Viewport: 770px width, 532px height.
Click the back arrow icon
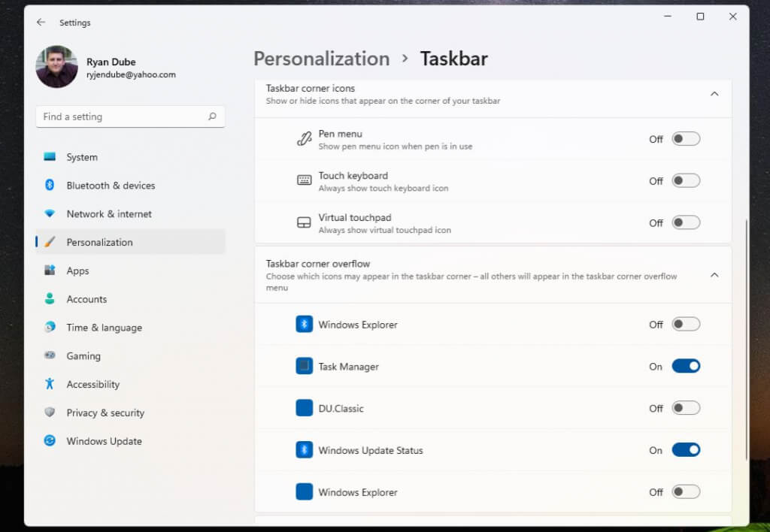click(41, 23)
